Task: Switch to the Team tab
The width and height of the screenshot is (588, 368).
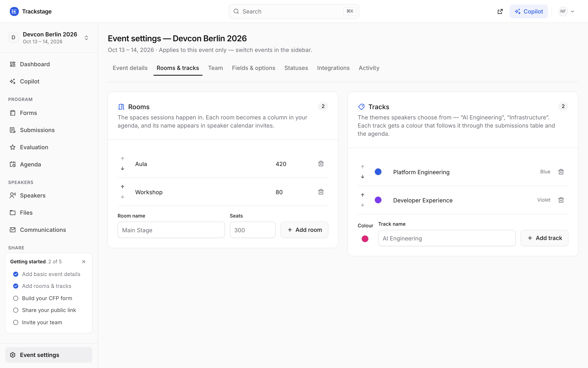Action: click(216, 68)
